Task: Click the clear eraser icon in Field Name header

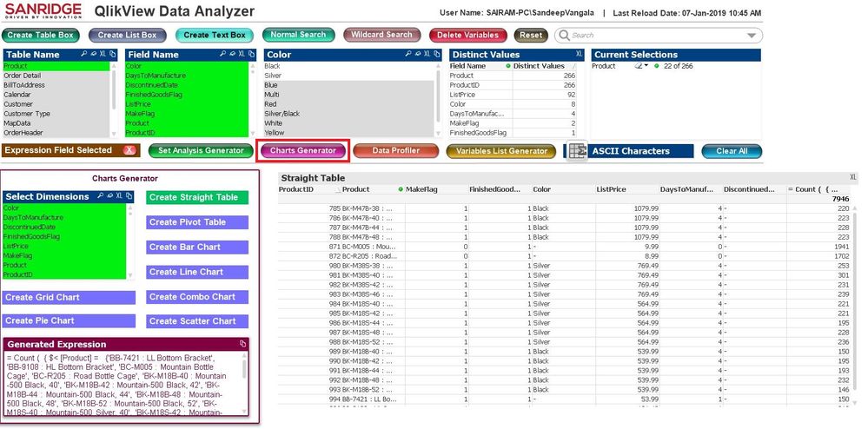Action: pyautogui.click(x=232, y=54)
